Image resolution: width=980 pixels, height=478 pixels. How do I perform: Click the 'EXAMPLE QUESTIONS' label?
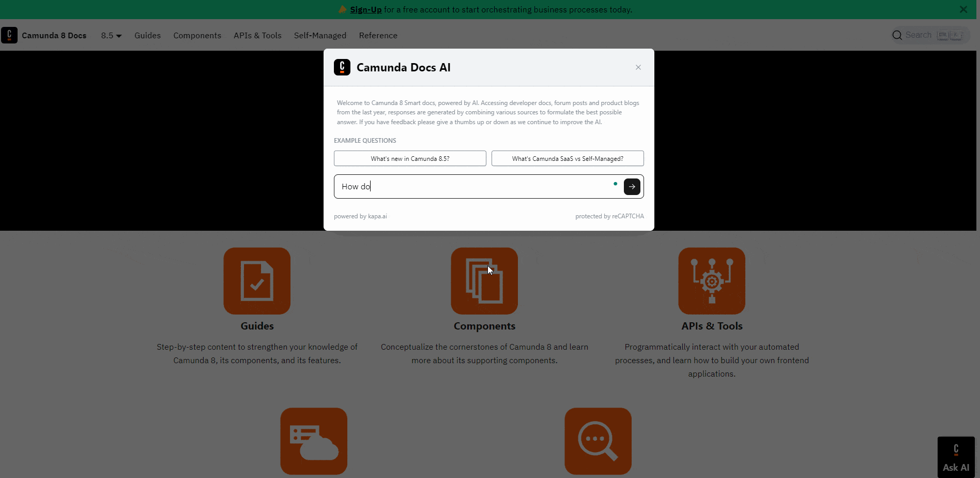tap(365, 141)
